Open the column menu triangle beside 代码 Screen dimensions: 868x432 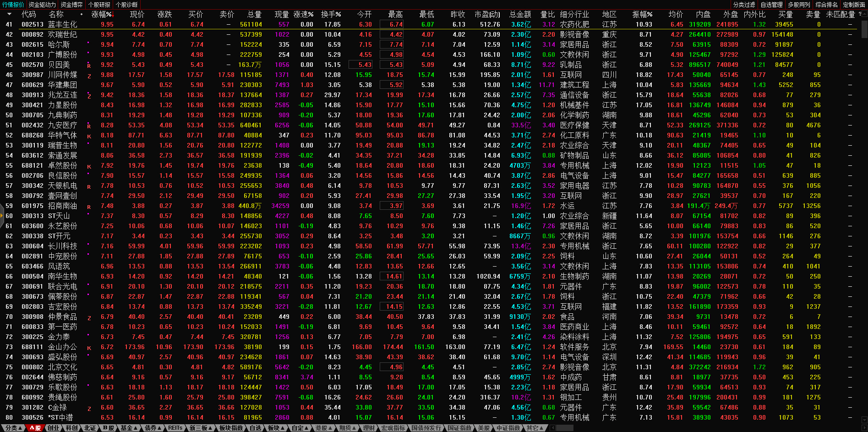9,15
